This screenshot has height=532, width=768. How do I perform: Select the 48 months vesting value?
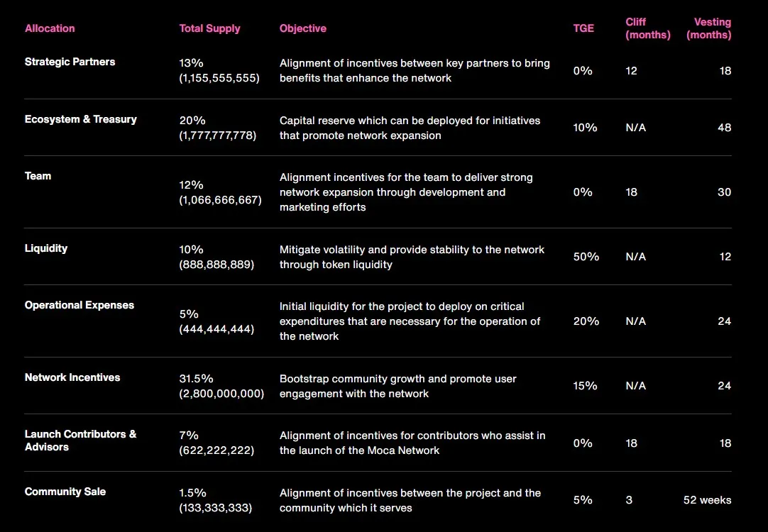pyautogui.click(x=724, y=128)
